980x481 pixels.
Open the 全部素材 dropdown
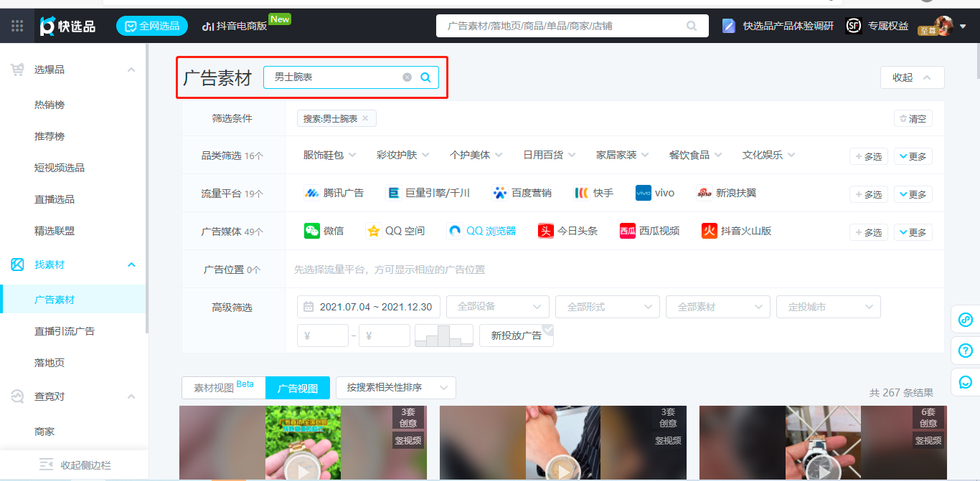point(718,307)
